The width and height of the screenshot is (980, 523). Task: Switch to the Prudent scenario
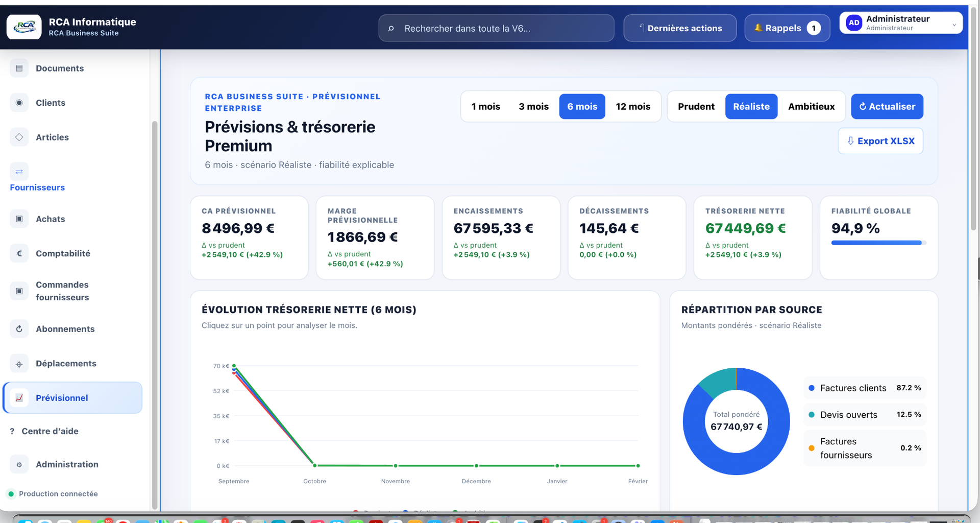(696, 106)
